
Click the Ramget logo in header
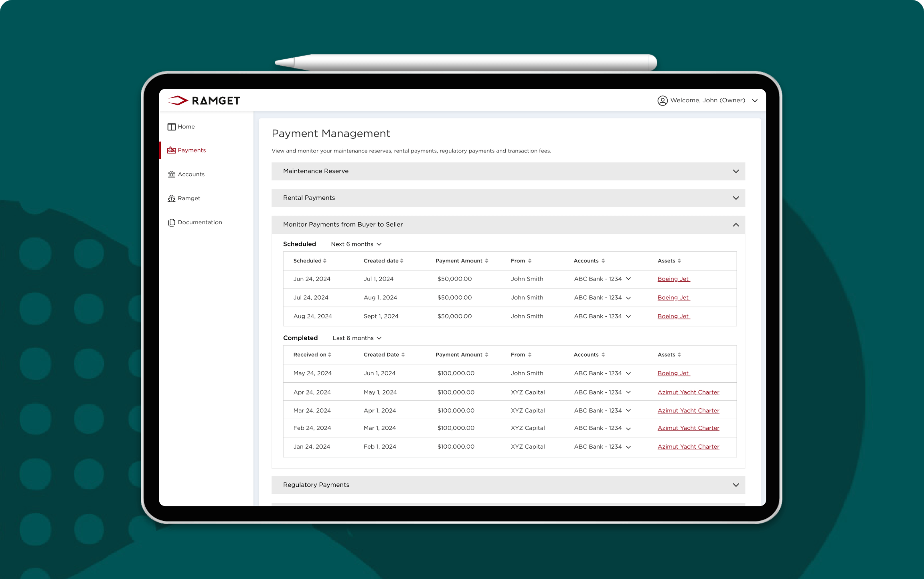tap(204, 100)
